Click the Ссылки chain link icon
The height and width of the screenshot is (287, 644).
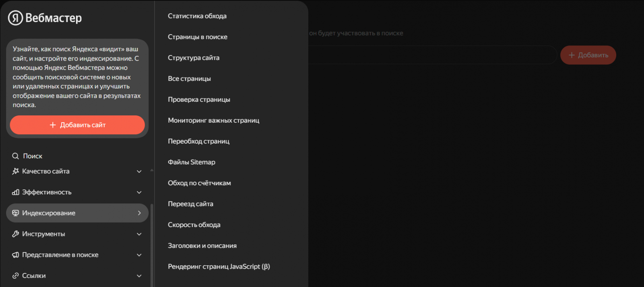(16, 276)
